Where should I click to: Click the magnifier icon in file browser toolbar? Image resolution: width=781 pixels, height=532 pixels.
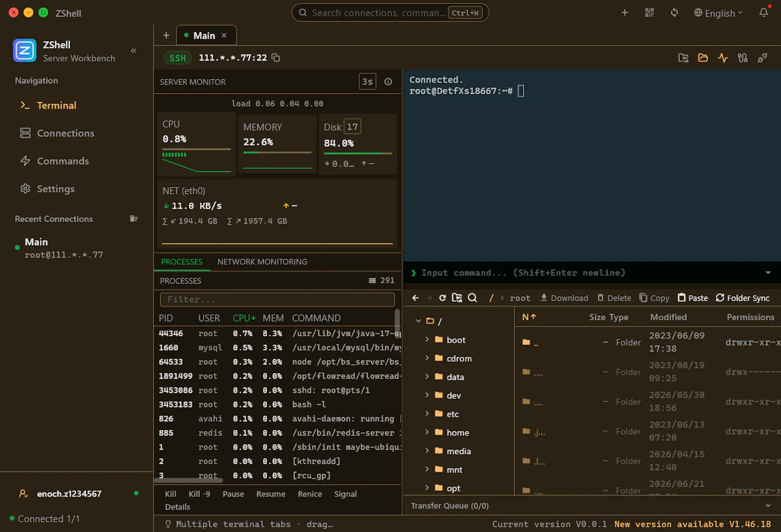[x=473, y=298]
